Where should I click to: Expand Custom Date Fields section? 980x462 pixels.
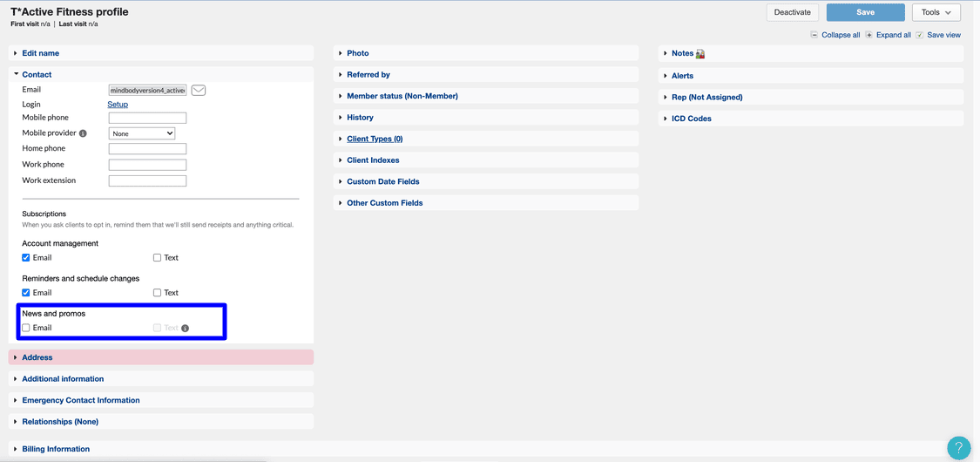(x=486, y=181)
